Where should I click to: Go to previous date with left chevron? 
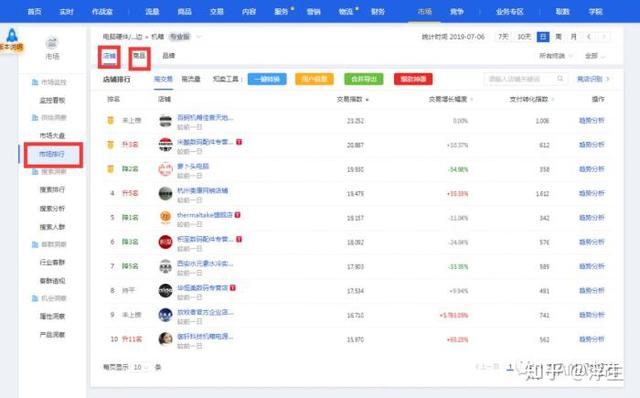coord(589,37)
